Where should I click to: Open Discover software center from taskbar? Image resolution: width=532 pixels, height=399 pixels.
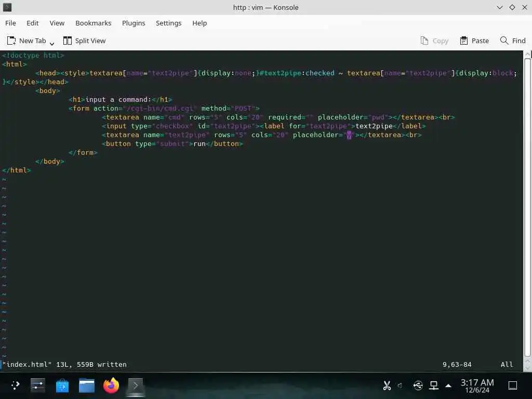tap(62, 385)
